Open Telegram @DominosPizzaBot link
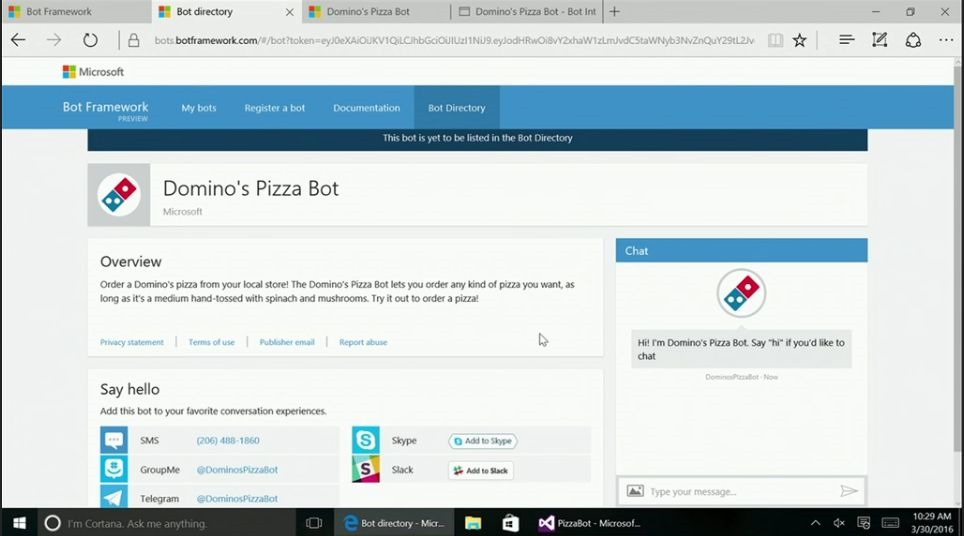964x536 pixels. (237, 499)
